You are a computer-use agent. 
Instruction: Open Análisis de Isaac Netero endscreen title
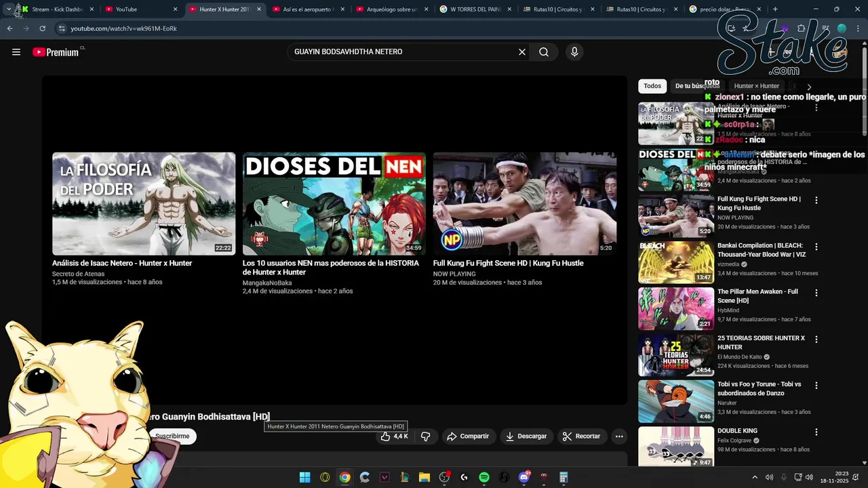122,263
